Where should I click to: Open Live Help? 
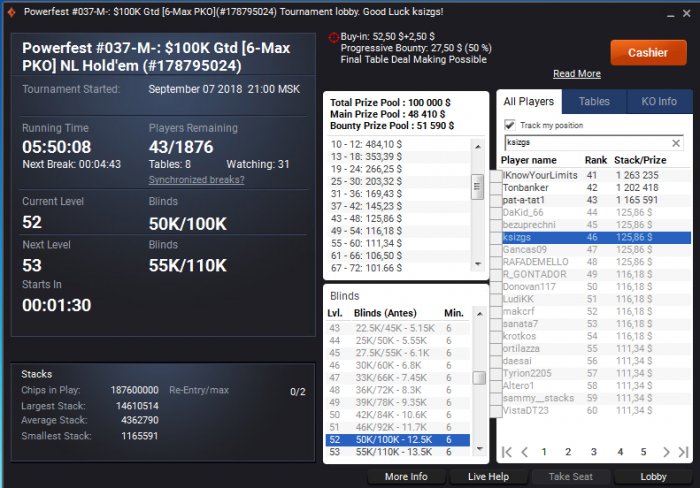pos(488,477)
